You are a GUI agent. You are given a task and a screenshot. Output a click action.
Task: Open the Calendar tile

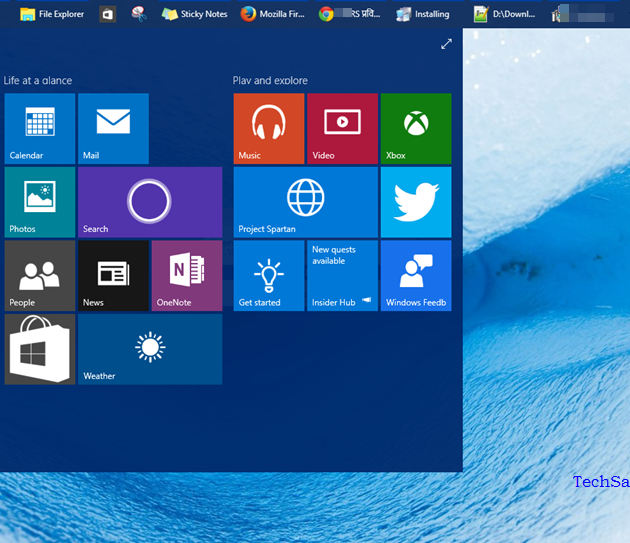pyautogui.click(x=40, y=129)
